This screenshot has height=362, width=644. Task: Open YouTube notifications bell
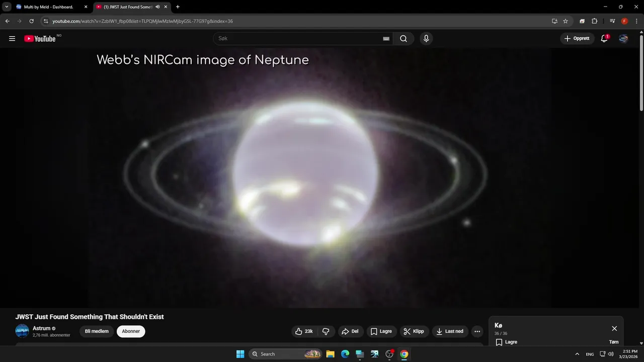click(604, 39)
